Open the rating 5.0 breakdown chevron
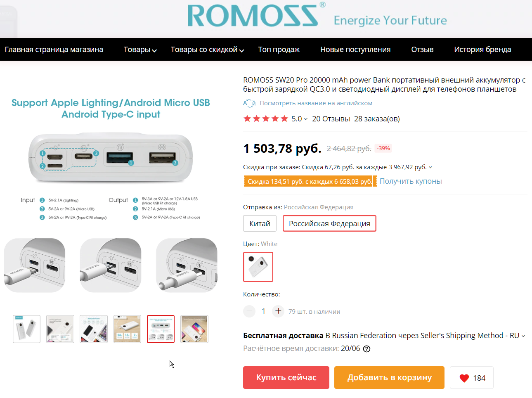532x398 pixels. coord(306,119)
